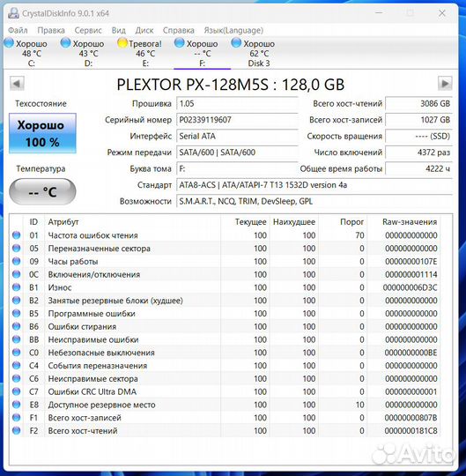Image resolution: width=466 pixels, height=476 pixels.
Task: Click the interface field Serial ATA
Action: 237,136
